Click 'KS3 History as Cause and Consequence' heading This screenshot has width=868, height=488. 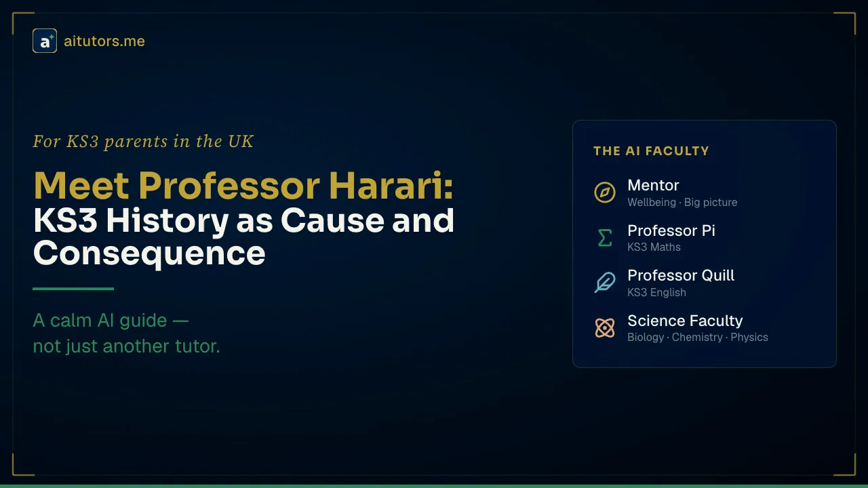click(x=243, y=237)
